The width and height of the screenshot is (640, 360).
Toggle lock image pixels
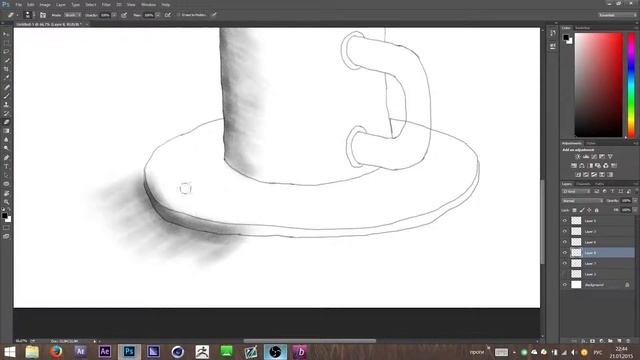tap(582, 210)
